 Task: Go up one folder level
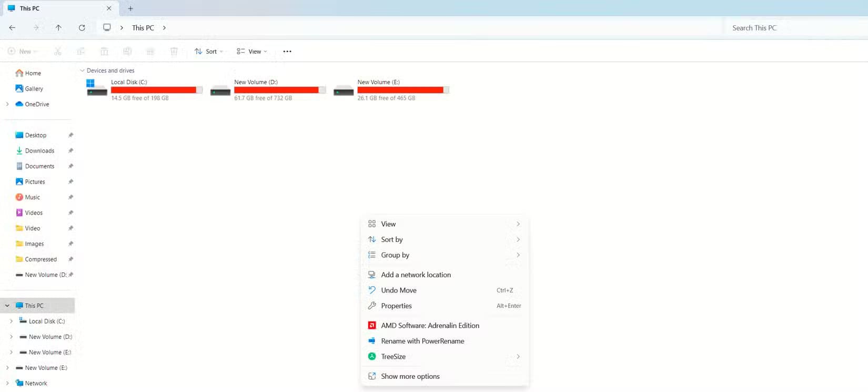pyautogui.click(x=58, y=28)
